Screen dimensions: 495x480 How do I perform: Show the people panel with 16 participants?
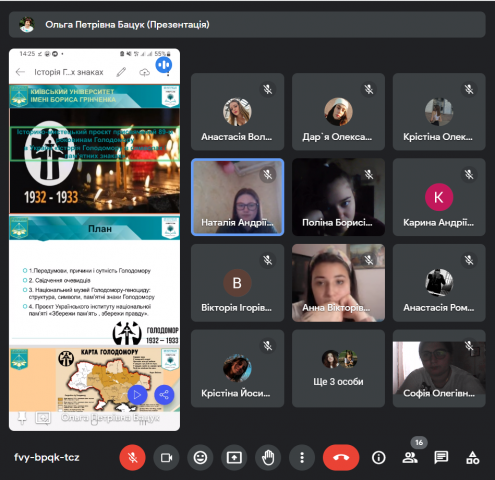(410, 457)
